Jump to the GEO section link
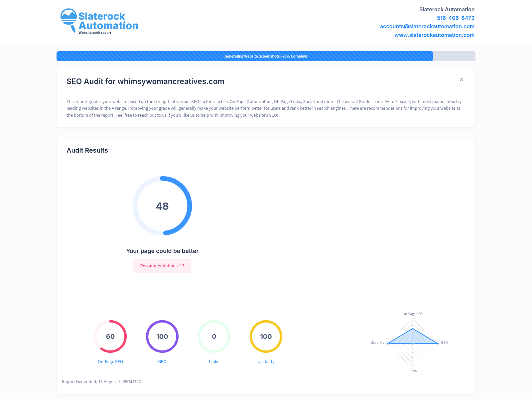 point(162,362)
